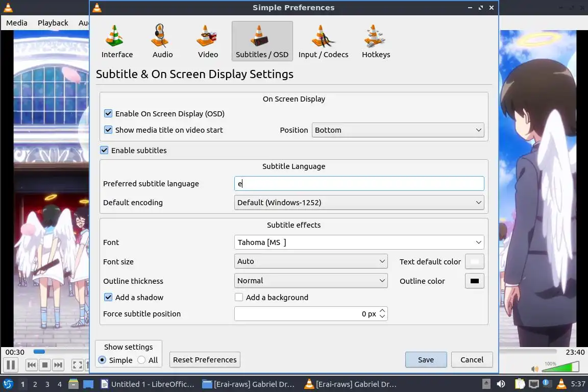Switch to Erai-raws folder window in taskbar

(x=248, y=384)
